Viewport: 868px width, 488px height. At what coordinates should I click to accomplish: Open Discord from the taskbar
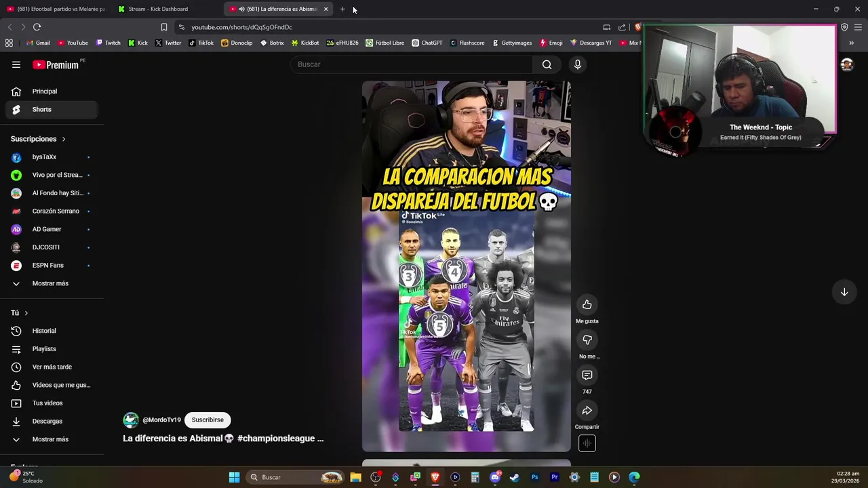tap(495, 477)
